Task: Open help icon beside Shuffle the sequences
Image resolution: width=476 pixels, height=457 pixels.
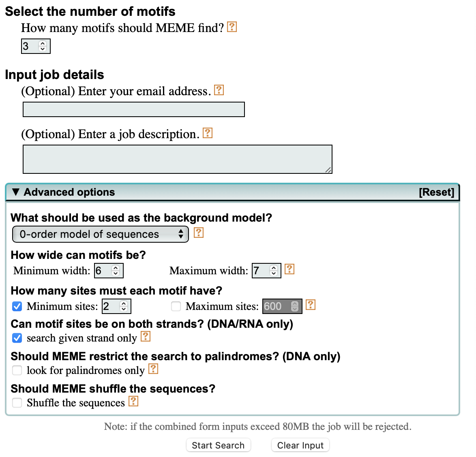Action: [x=133, y=401]
